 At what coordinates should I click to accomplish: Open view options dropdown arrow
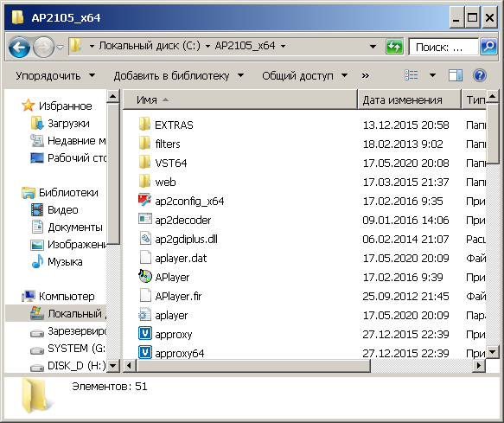point(432,75)
